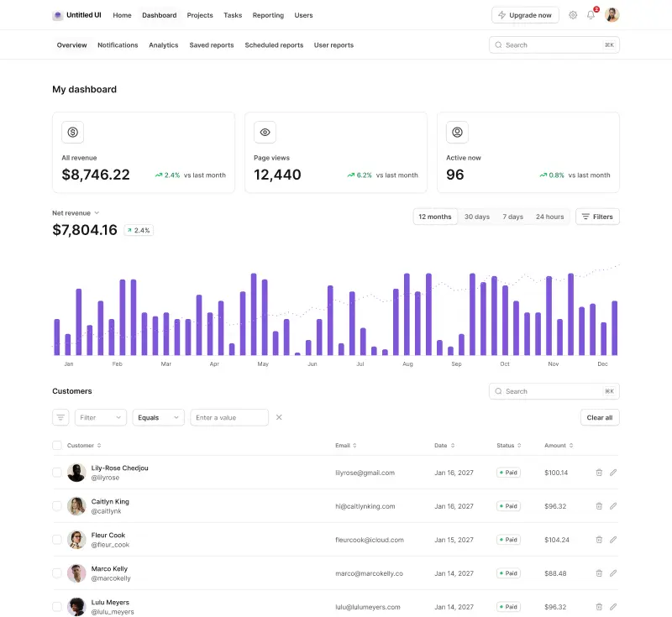This screenshot has width=672, height=617.
Task: Open settings with the gear icon
Action: pos(573,15)
